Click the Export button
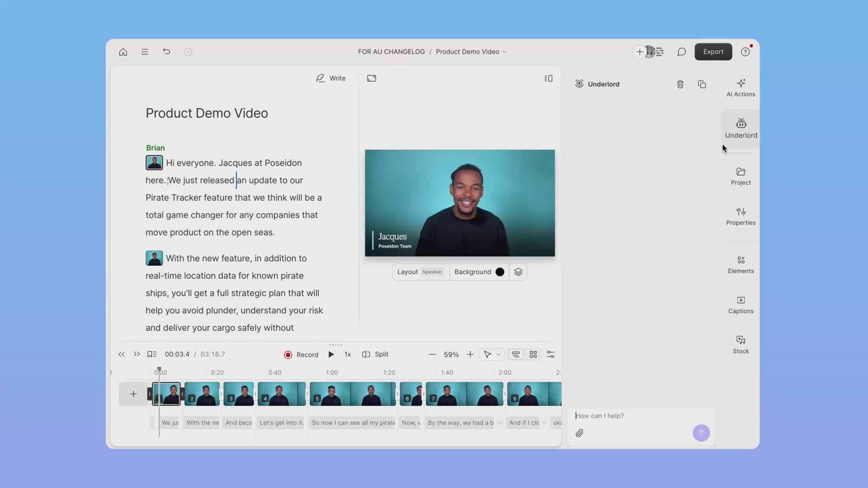 (x=713, y=52)
